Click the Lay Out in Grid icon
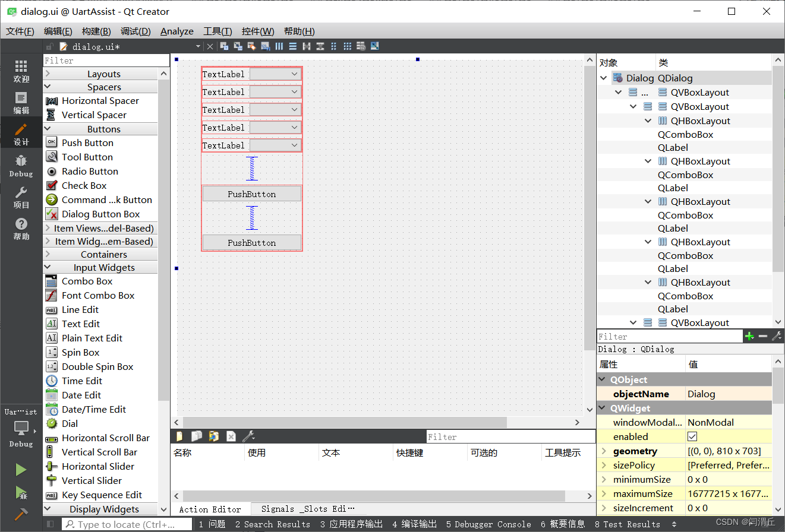 pos(348,46)
